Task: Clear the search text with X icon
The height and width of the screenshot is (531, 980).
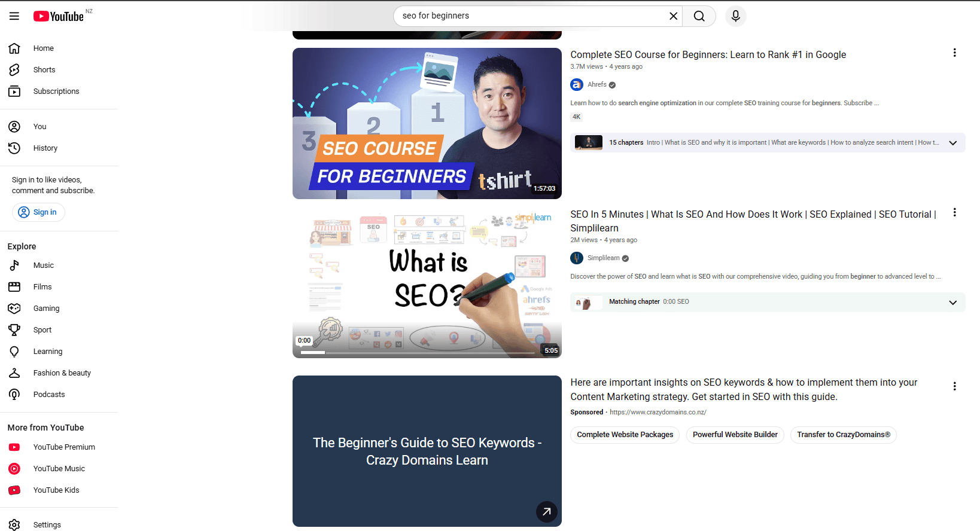Action: 673,16
